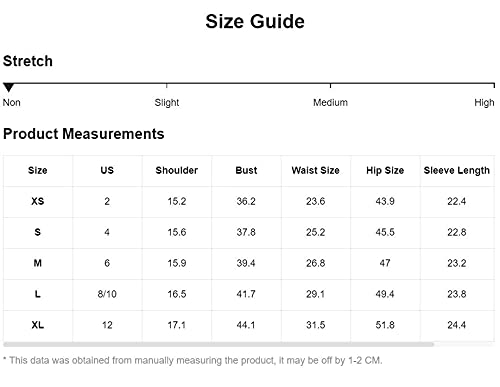
Task: Click the US column header
Action: coord(107,170)
